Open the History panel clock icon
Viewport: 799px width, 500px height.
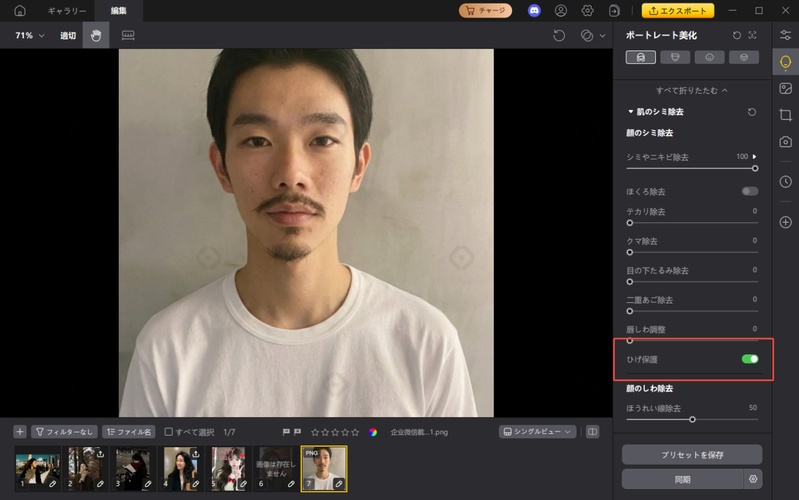coord(785,181)
